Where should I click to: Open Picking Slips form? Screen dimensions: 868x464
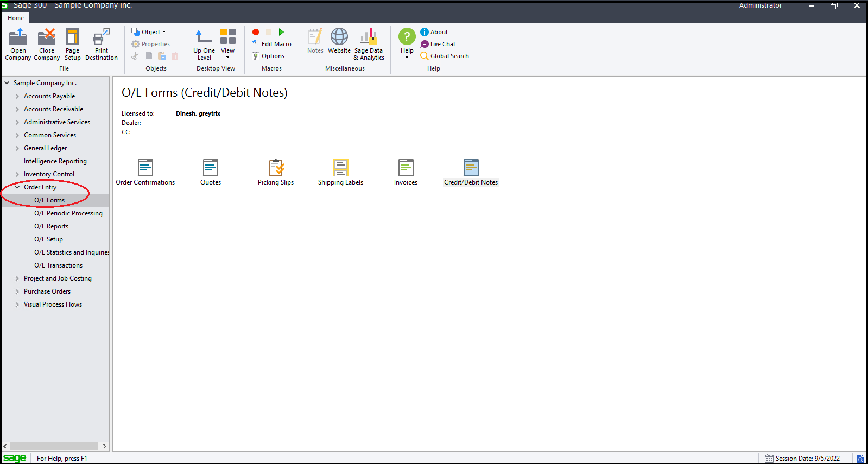tap(276, 173)
